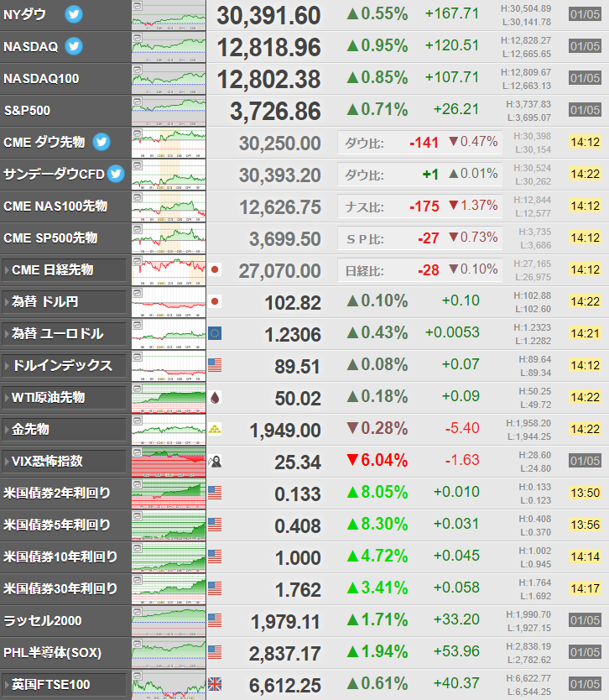Click the chart popup icon in the 米国債券2年利回り chart

(138, 484)
